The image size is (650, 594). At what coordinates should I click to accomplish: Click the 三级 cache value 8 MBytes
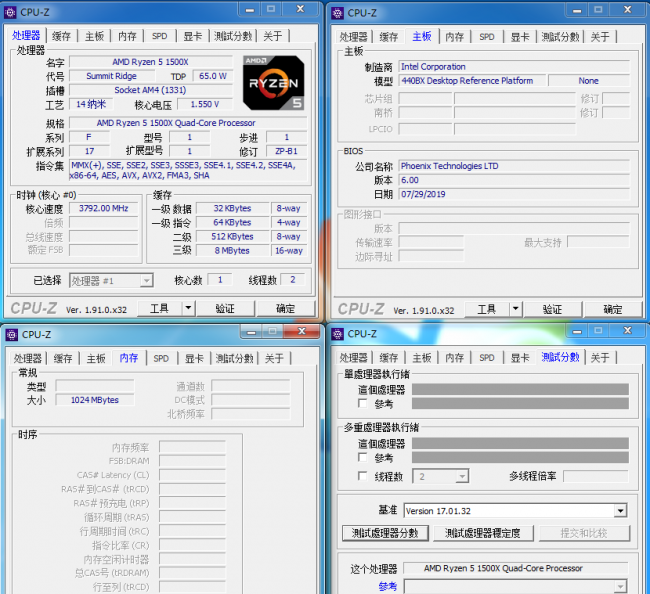[x=232, y=250]
